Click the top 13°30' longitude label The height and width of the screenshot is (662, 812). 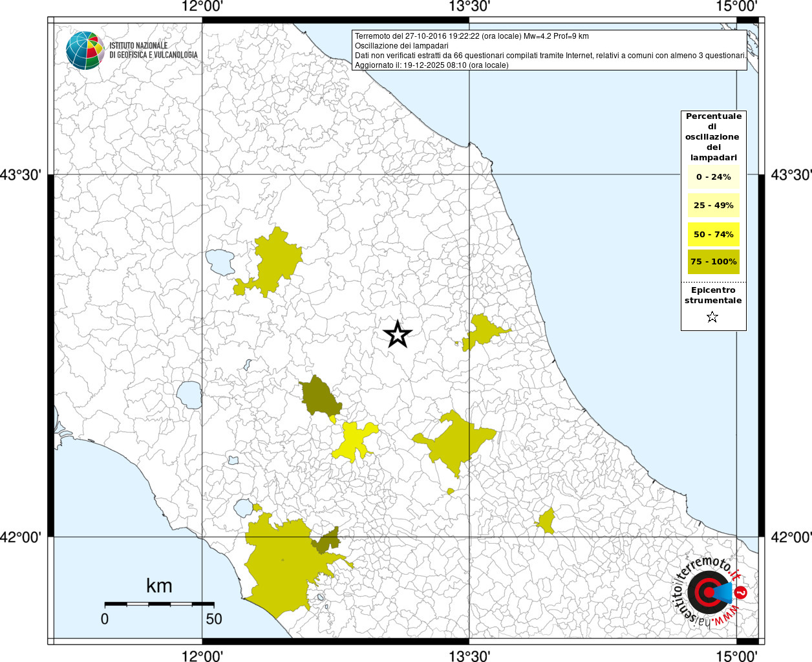click(469, 6)
